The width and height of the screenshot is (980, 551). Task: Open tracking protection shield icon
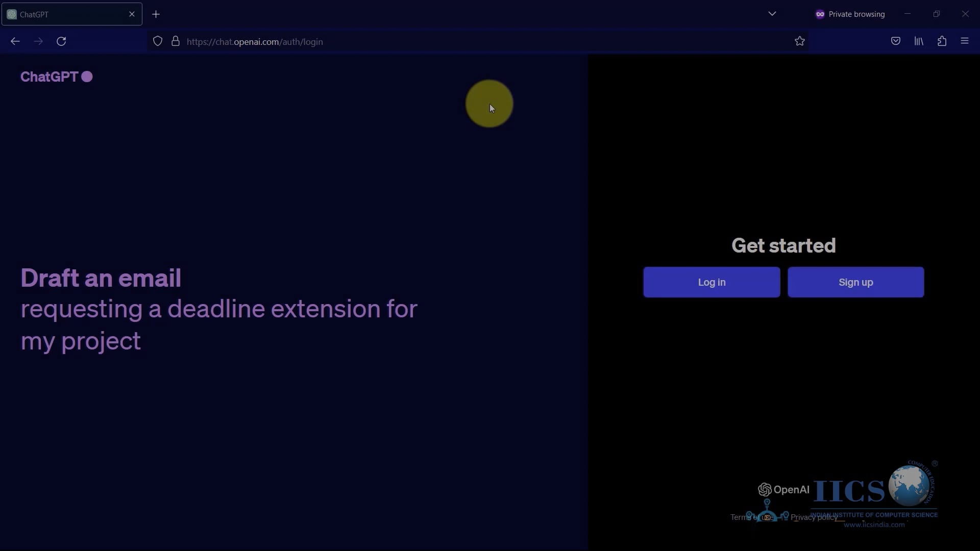158,41
